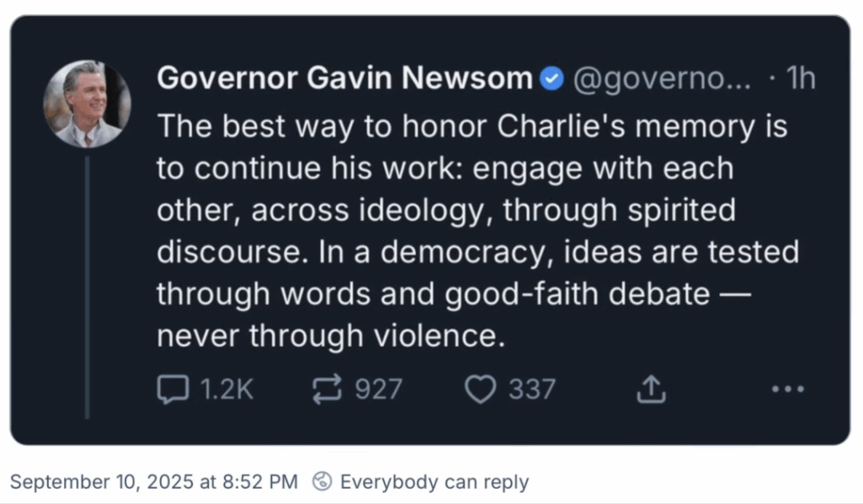Click the 1.2K reply count

pos(226,389)
